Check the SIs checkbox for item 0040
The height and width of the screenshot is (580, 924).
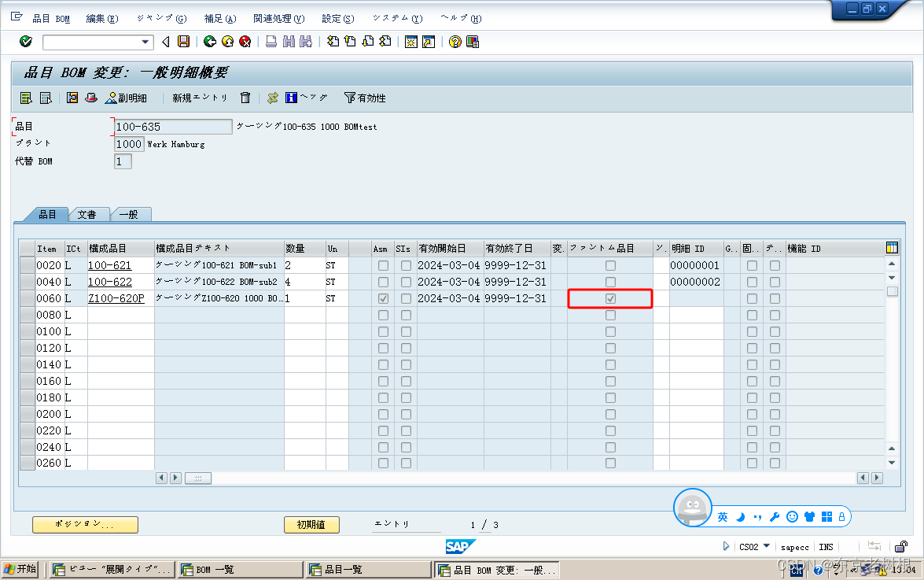[x=405, y=282]
